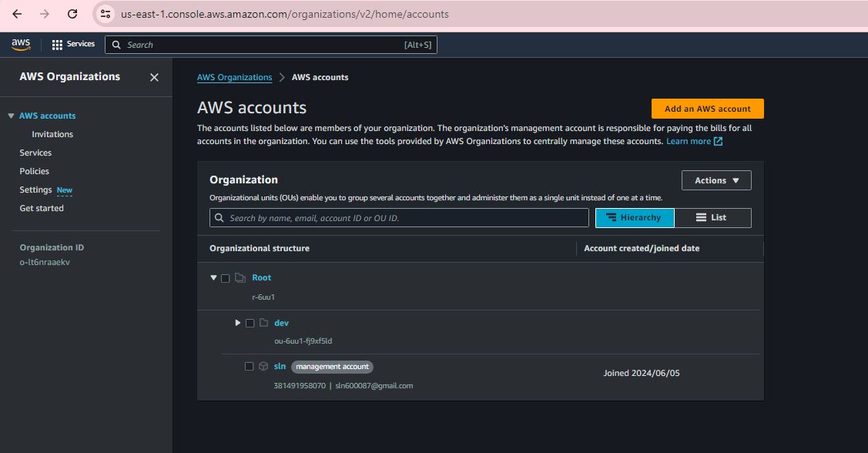Open the Actions dropdown
The height and width of the screenshot is (453, 868).
pyautogui.click(x=716, y=180)
